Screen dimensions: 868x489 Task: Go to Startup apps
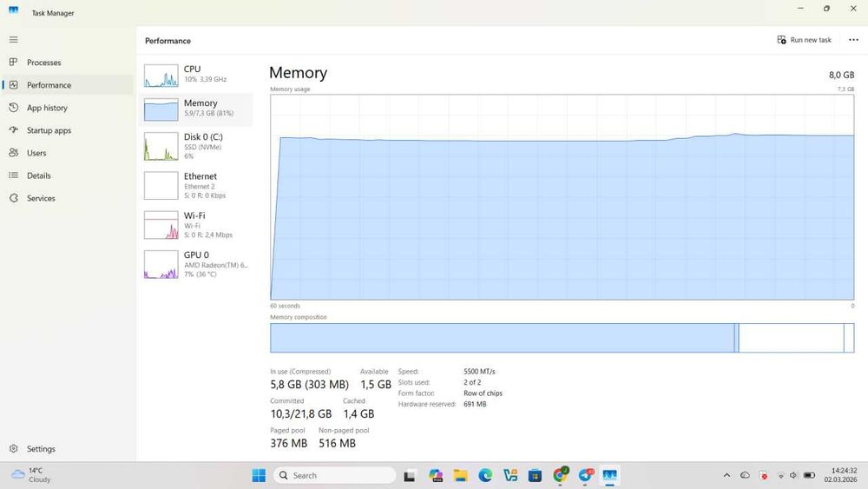tap(68, 130)
